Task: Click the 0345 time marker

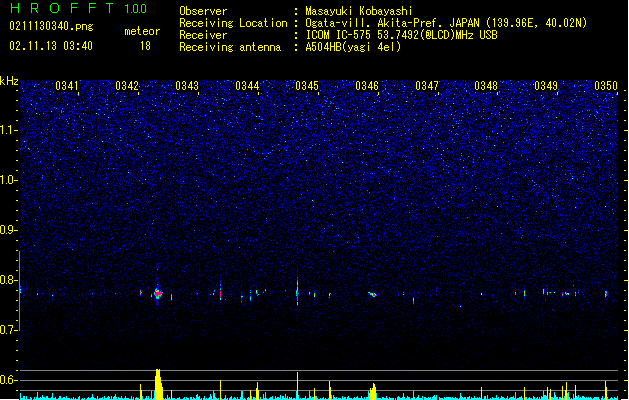Action: 307,86
